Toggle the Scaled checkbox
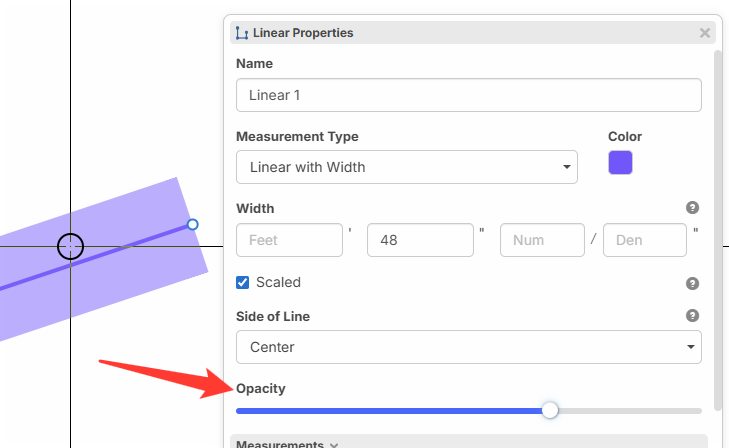This screenshot has width=729, height=448. pyautogui.click(x=243, y=282)
